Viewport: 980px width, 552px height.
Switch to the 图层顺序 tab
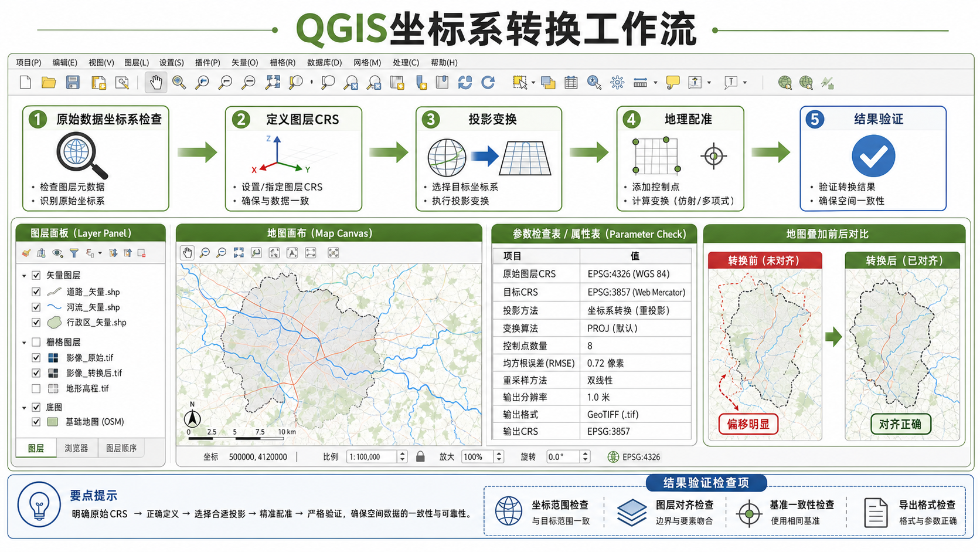[x=121, y=448]
